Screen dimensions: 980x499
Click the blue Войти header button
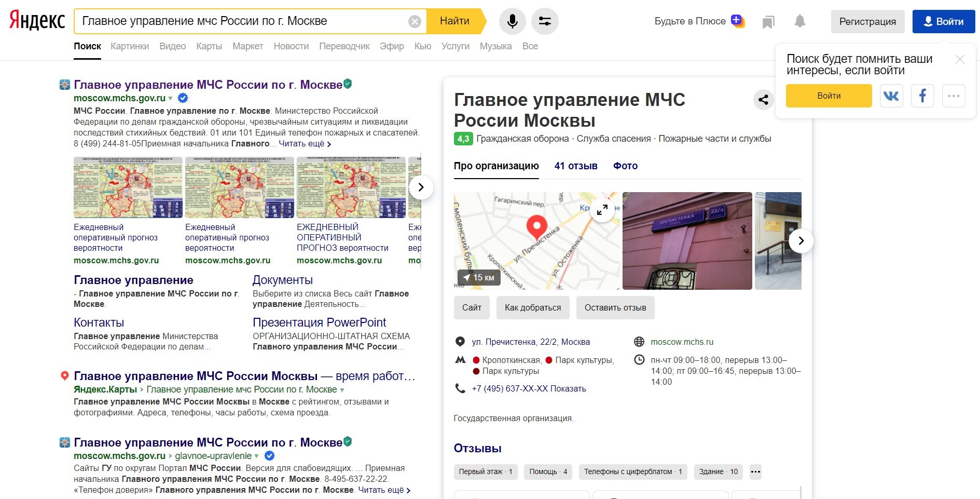(944, 22)
